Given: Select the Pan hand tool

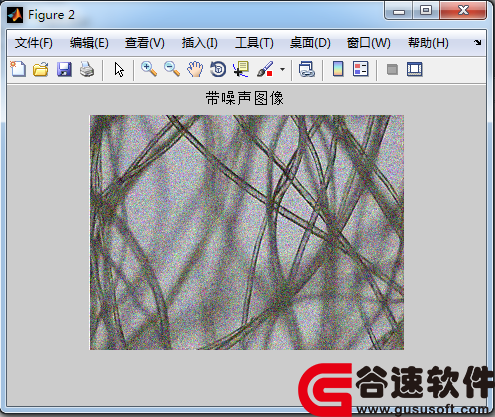Looking at the screenshot, I should [195, 69].
